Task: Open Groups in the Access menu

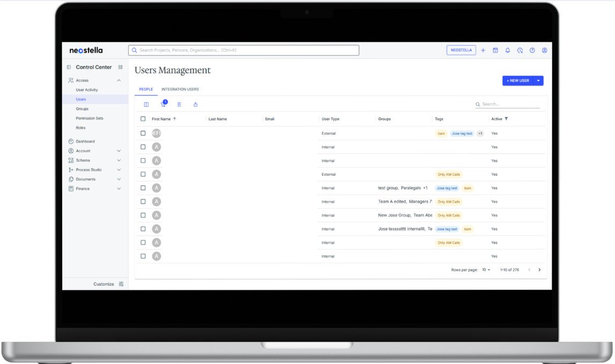Action: point(82,109)
